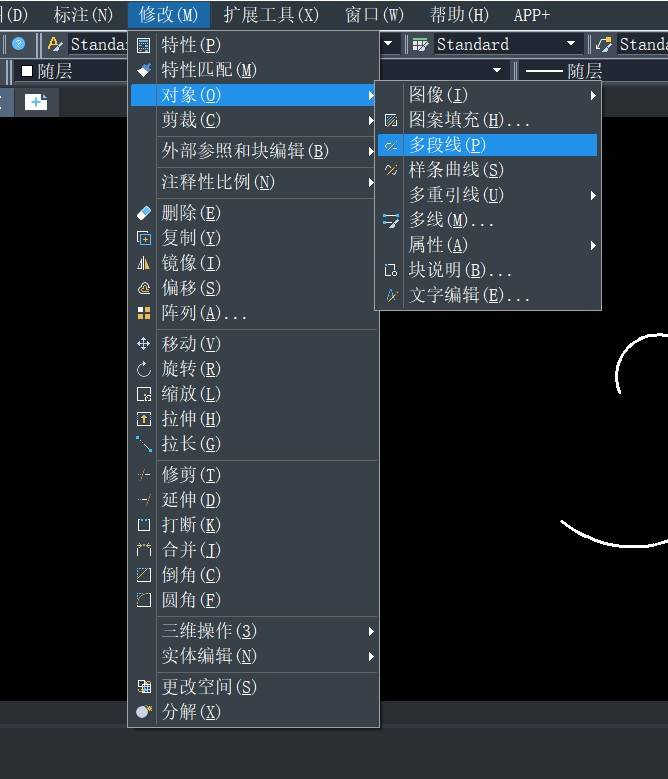
Task: Click the 打断(K) break icon
Action: pos(144,525)
